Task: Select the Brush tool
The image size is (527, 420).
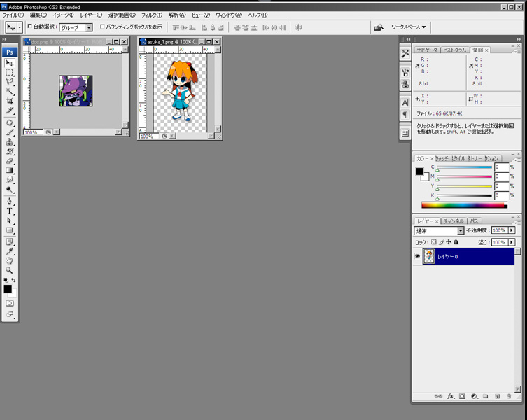Action: (x=9, y=132)
